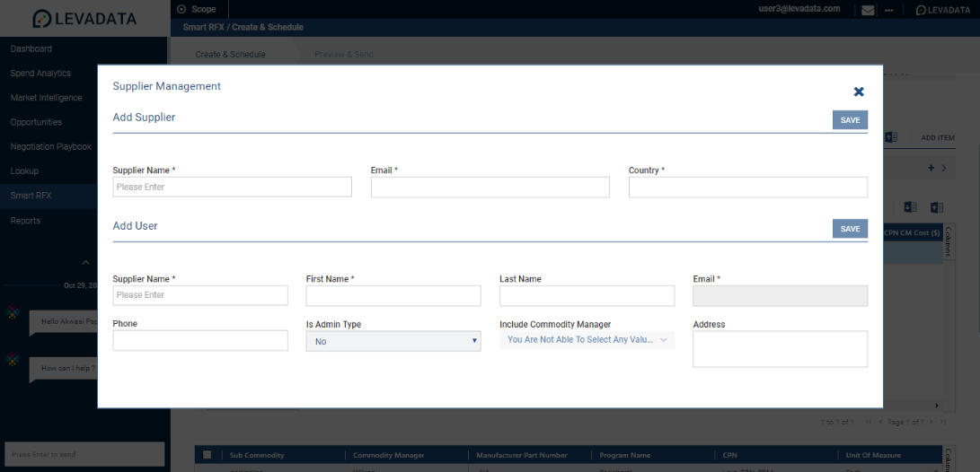Save the Add Supplier section

click(x=850, y=120)
